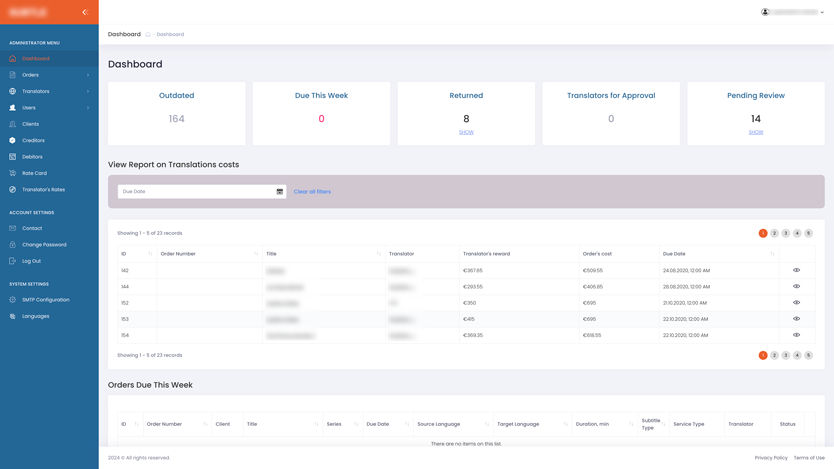The width and height of the screenshot is (834, 469).
Task: View details of record 142 via eye icon
Action: click(x=796, y=270)
